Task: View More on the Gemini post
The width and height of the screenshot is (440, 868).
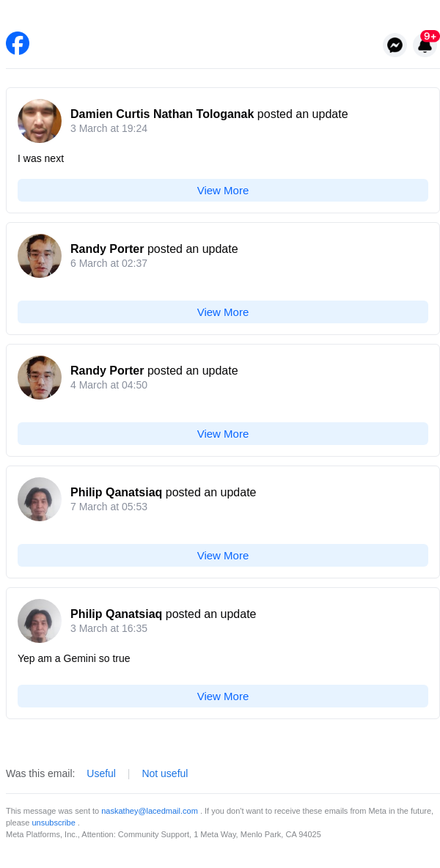Action: 223,696
